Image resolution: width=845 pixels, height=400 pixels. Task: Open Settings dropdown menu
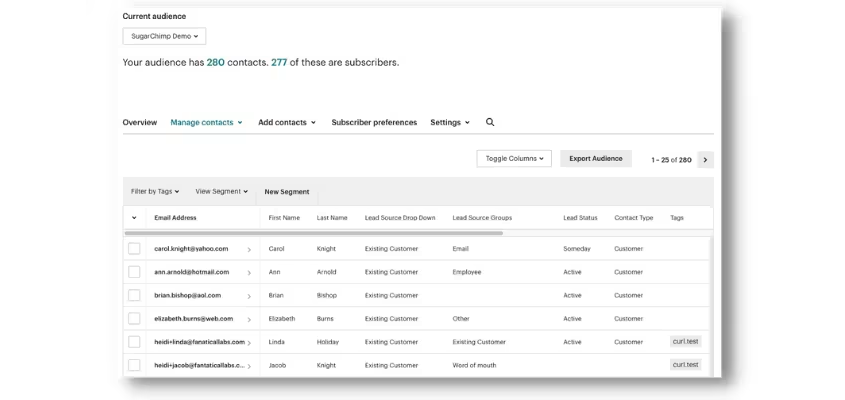[450, 122]
